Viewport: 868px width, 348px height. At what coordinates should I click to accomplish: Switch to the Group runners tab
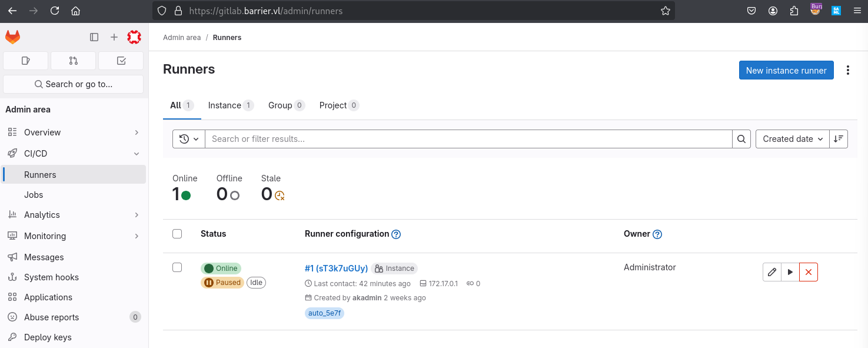pyautogui.click(x=287, y=105)
